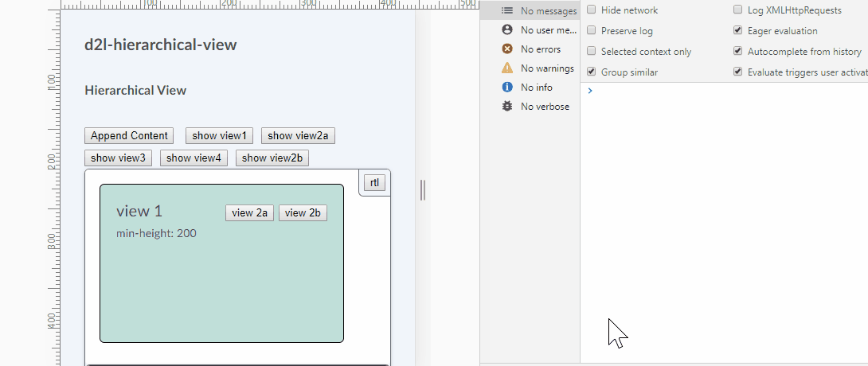Image resolution: width=868 pixels, height=366 pixels.
Task: Click the yellow warnings triangle icon
Action: (507, 68)
